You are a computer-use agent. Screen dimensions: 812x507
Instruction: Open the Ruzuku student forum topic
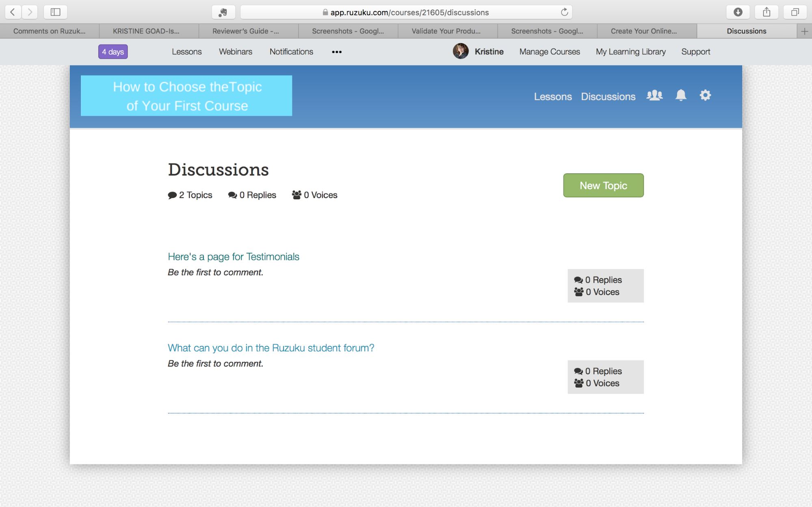(x=271, y=348)
